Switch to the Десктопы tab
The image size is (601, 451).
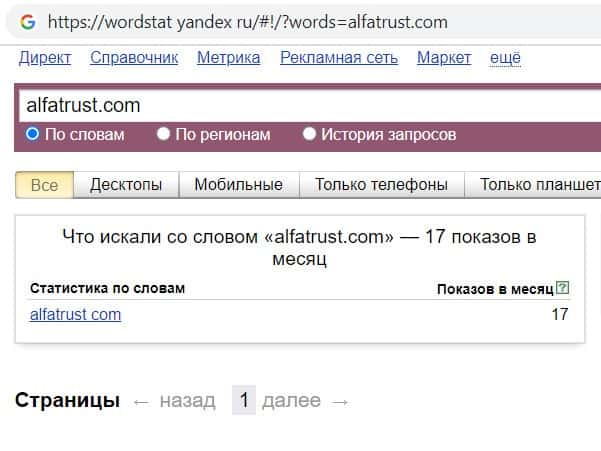(126, 185)
